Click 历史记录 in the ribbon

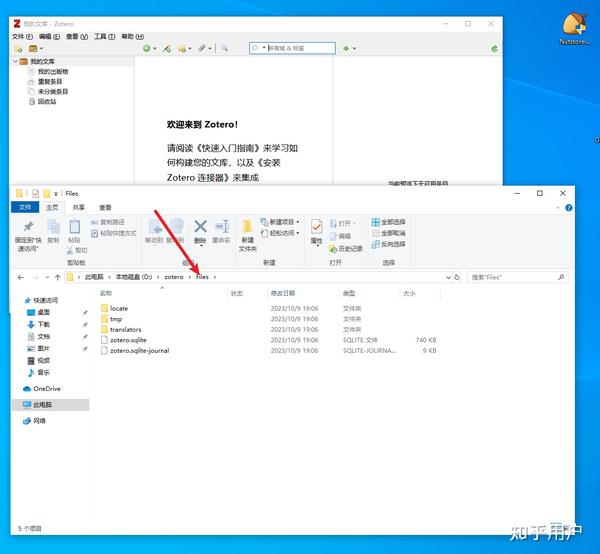[x=346, y=249]
